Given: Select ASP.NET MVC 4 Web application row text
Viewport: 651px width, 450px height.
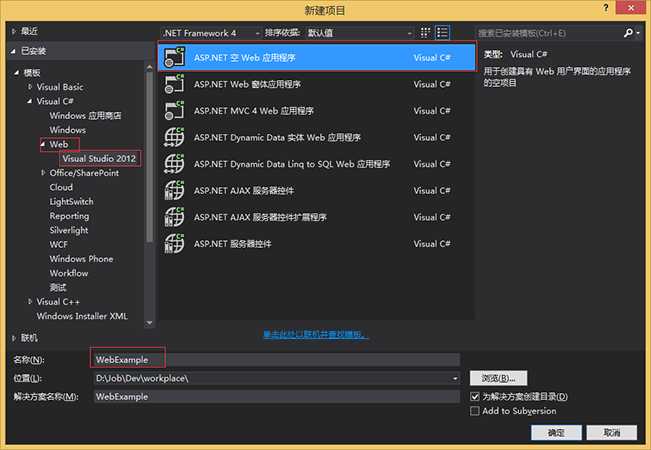Looking at the screenshot, I should click(x=254, y=111).
